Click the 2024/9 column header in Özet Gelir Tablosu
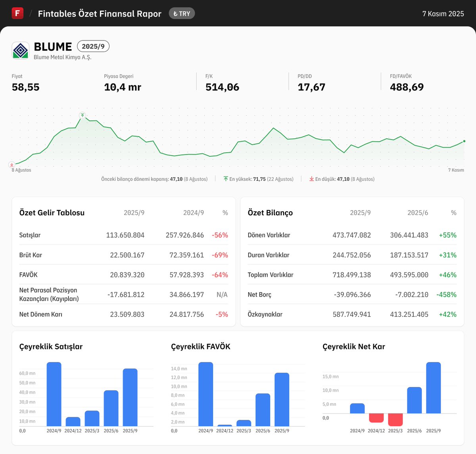476x454 pixels. 193,213
